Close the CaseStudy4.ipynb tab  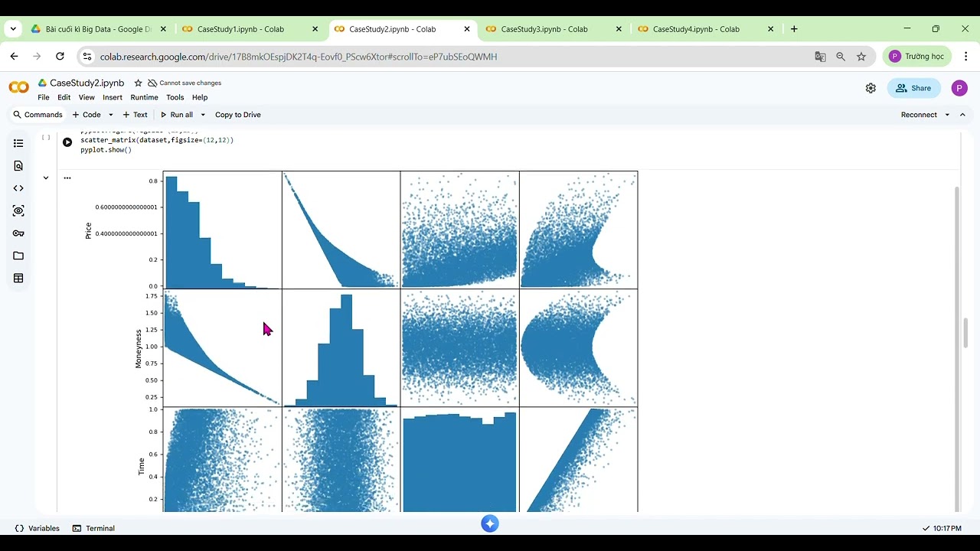(770, 29)
